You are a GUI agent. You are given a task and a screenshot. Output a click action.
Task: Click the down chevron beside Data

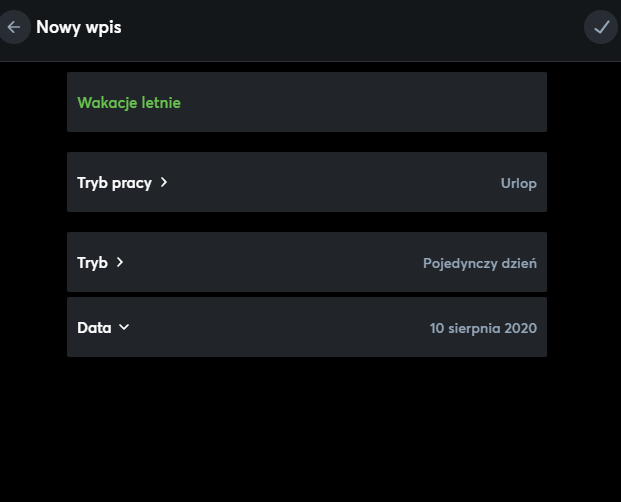pyautogui.click(x=124, y=327)
